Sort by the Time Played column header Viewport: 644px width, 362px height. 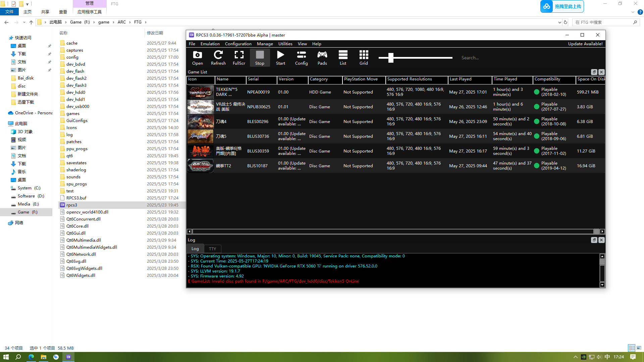click(512, 79)
